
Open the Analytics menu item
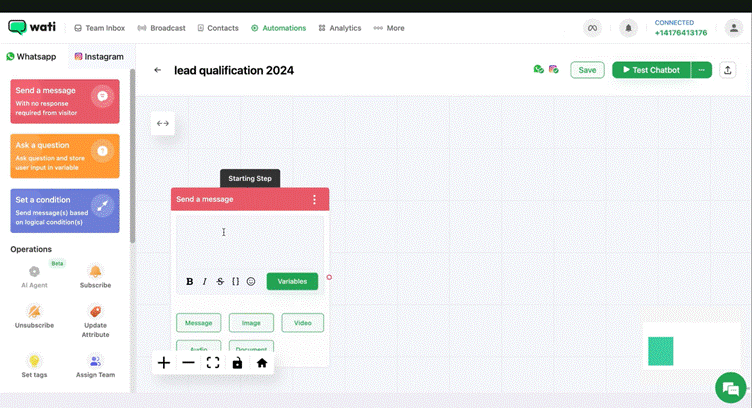click(339, 28)
